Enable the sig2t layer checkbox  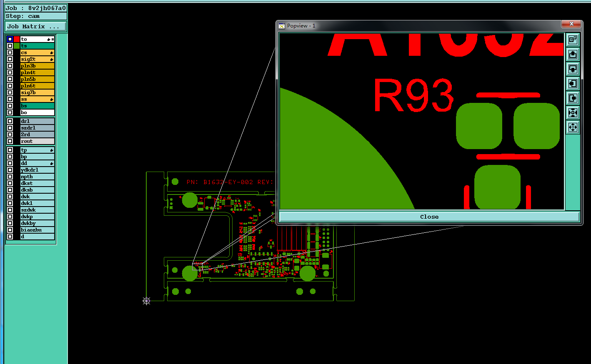coord(10,59)
